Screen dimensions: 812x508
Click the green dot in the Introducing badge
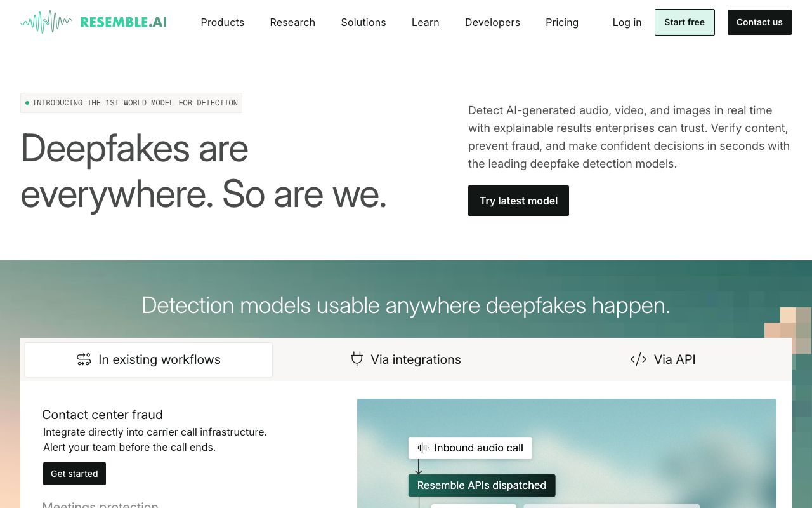tap(27, 103)
